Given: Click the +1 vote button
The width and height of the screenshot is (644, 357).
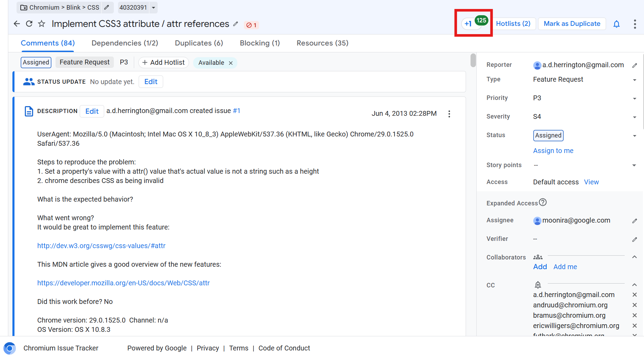Looking at the screenshot, I should [x=468, y=23].
